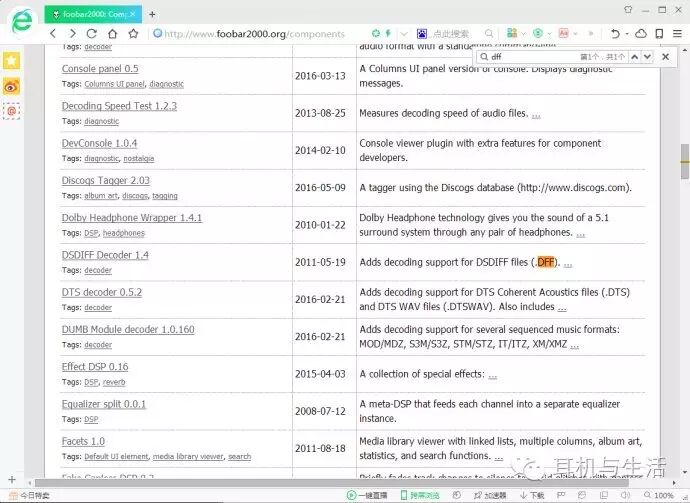The height and width of the screenshot is (503, 690).
Task: Expand the Dolby Headphone description ellipsis
Action: (x=581, y=234)
